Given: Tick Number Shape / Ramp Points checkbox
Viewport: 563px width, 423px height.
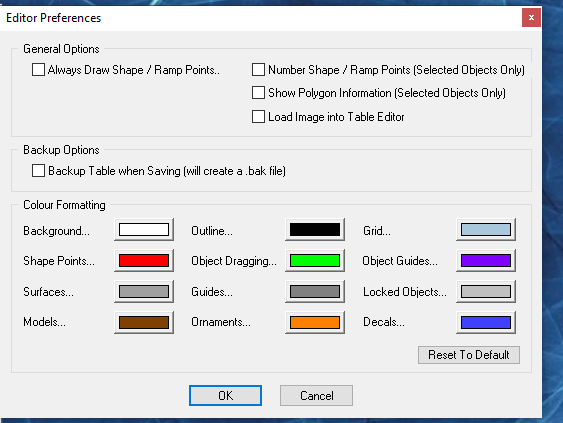Looking at the screenshot, I should (258, 70).
